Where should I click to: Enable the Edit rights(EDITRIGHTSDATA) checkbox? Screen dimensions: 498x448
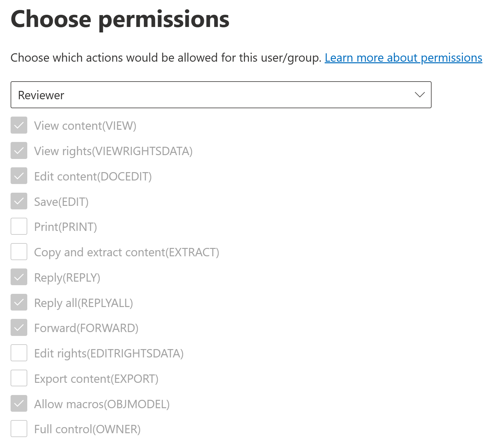(19, 353)
